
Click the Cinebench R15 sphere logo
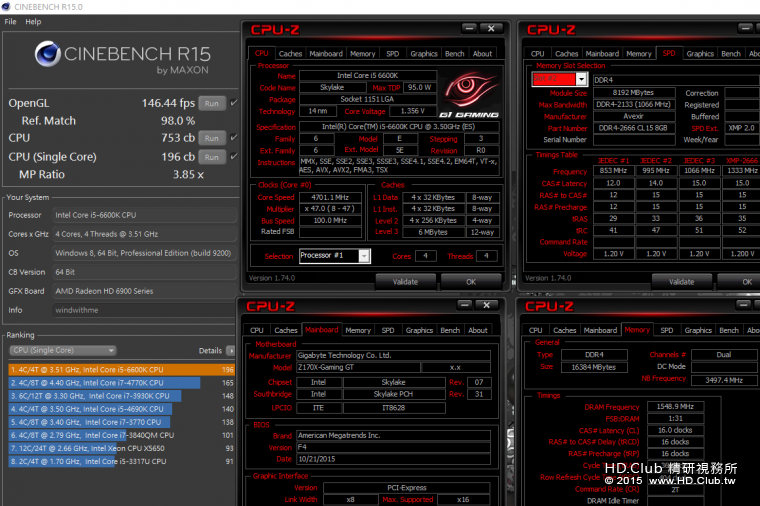tap(48, 54)
